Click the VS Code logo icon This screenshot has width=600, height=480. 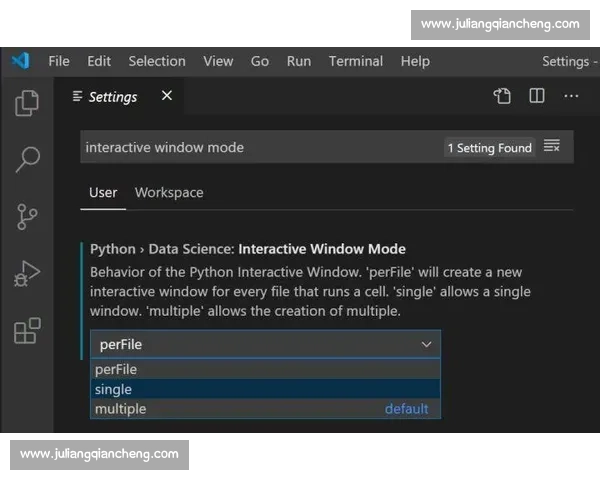point(20,60)
